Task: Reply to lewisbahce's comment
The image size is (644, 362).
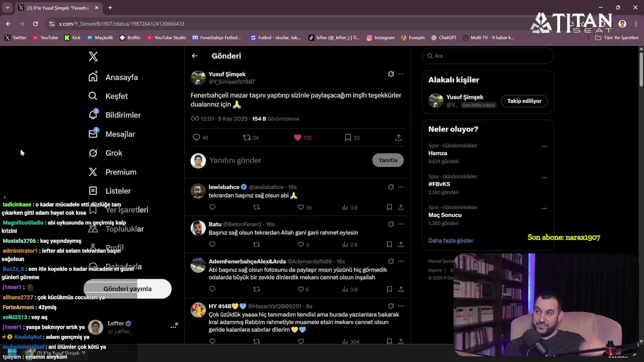Action: tap(212, 207)
